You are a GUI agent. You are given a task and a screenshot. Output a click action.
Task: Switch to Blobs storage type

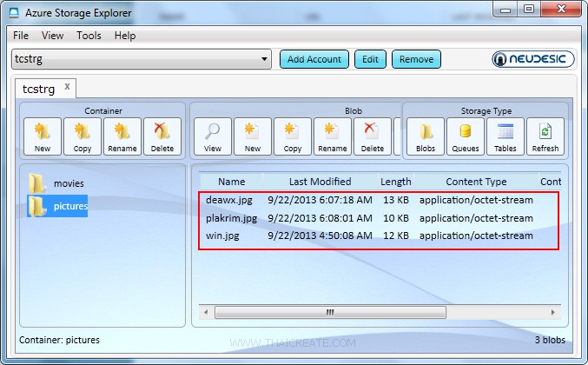click(426, 136)
